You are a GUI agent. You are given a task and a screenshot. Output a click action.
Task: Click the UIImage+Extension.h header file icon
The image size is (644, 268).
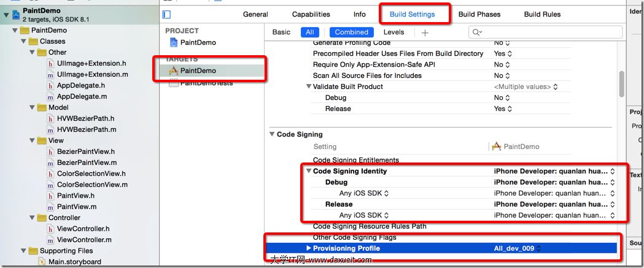pos(50,64)
